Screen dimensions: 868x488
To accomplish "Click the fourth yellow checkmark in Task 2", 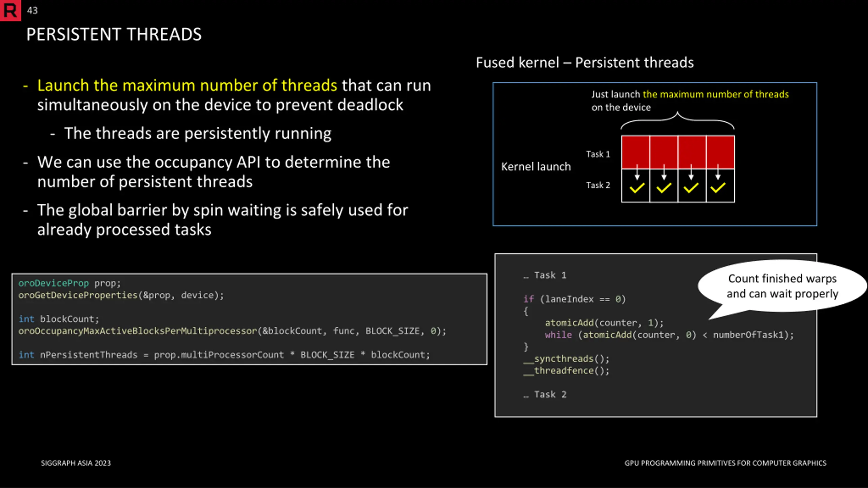I will pyautogui.click(x=718, y=188).
